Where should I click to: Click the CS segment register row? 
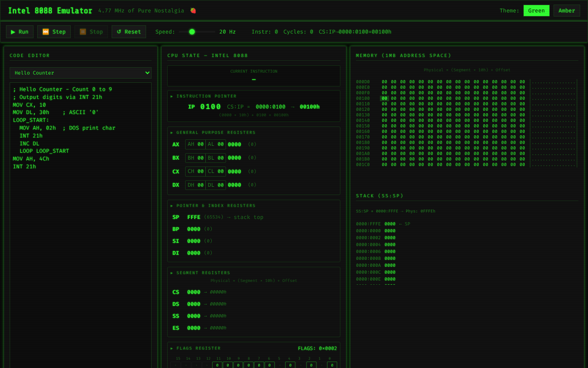tap(254, 292)
